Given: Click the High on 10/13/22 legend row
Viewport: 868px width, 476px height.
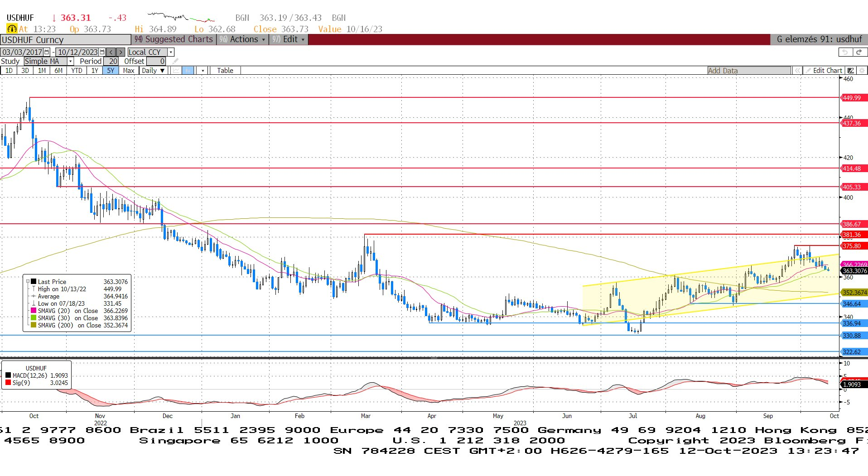Looking at the screenshot, I should coord(79,289).
